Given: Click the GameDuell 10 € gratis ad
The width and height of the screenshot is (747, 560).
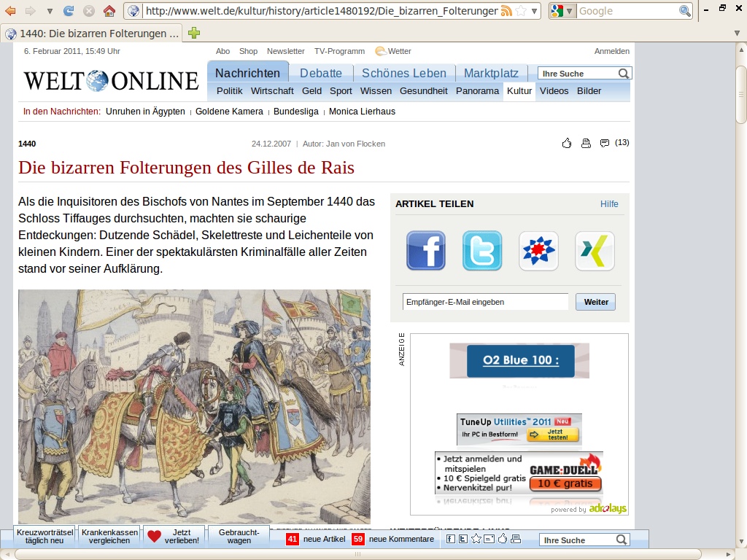Looking at the screenshot, I should 519,472.
